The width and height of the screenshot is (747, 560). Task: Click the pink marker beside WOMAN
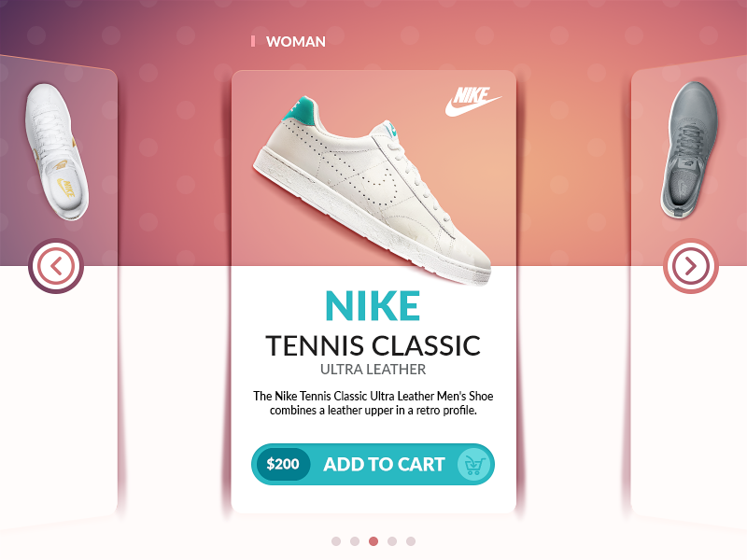point(253,41)
